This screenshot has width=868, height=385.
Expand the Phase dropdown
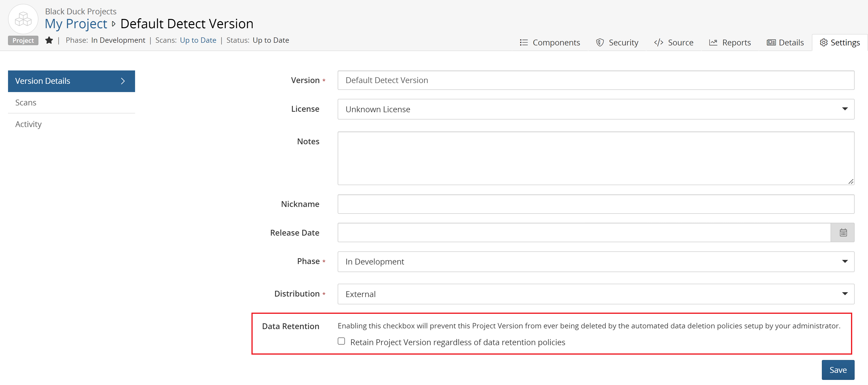595,262
